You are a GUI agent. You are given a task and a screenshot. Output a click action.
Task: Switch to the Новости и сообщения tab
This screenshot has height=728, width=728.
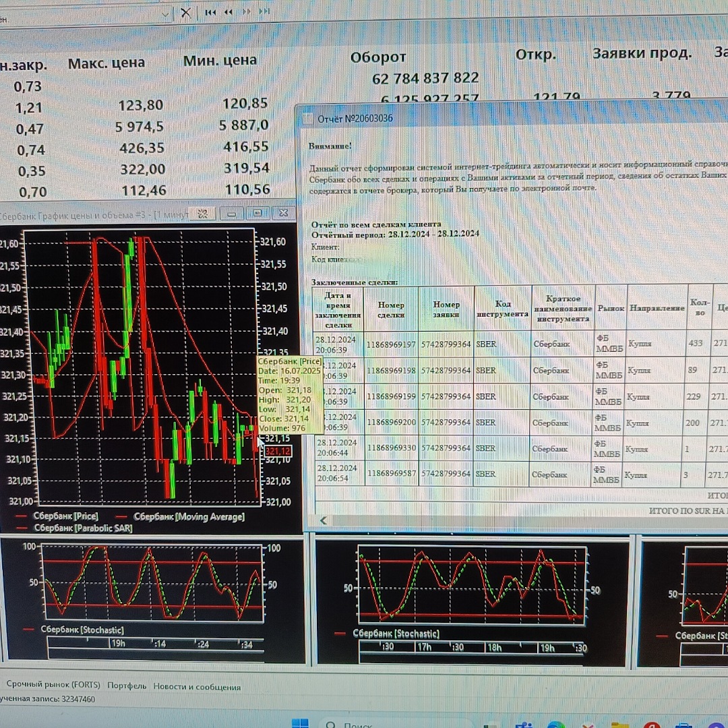click(197, 687)
